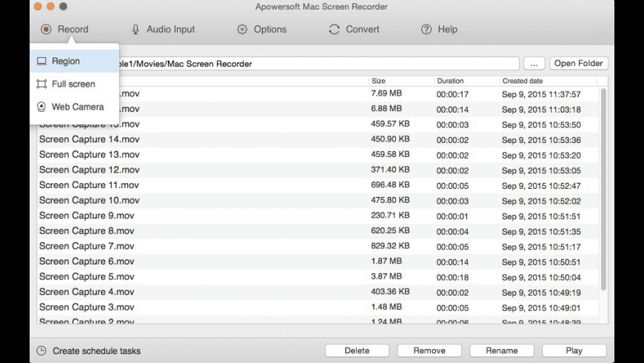Click the 403.36 KB size cell
The height and width of the screenshot is (363, 644).
390,291
